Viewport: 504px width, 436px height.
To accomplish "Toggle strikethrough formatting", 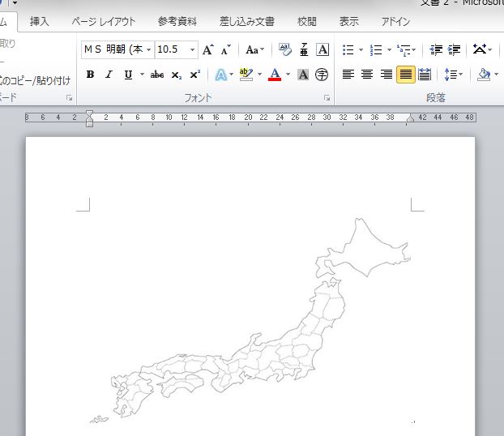I will click(x=157, y=75).
